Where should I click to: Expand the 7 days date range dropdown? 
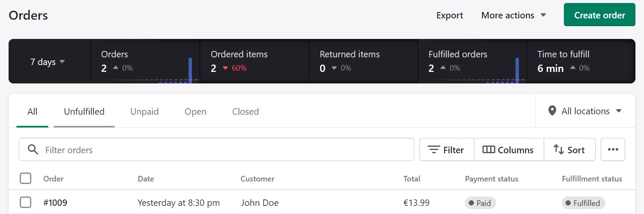point(48,62)
